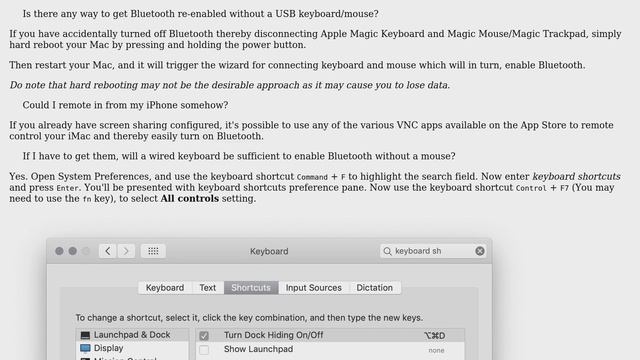
Task: Switch to the Dictation tab
Action: pyautogui.click(x=375, y=288)
